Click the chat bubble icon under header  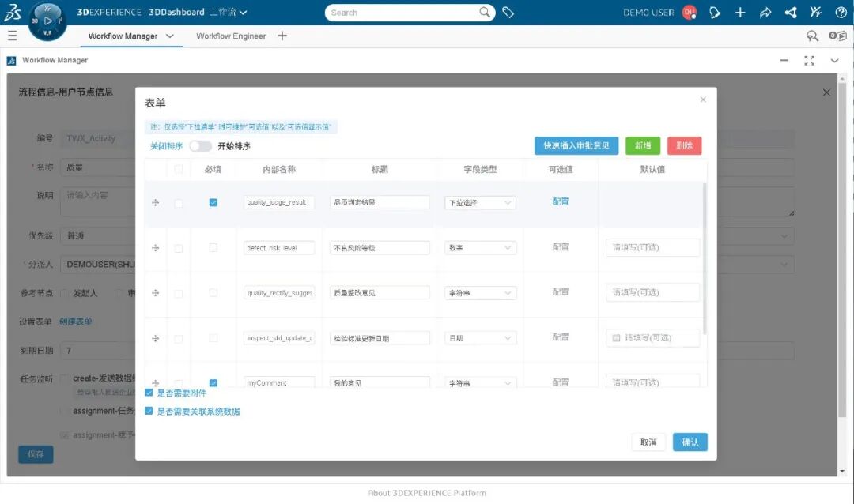pyautogui.click(x=812, y=36)
